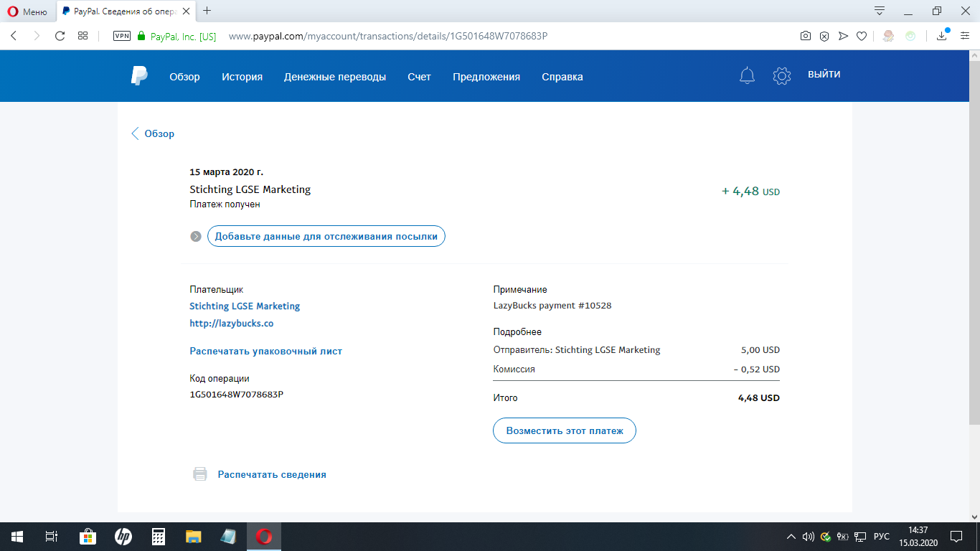980x551 pixels.
Task: Open the http://lazybucks.co link
Action: coord(232,324)
